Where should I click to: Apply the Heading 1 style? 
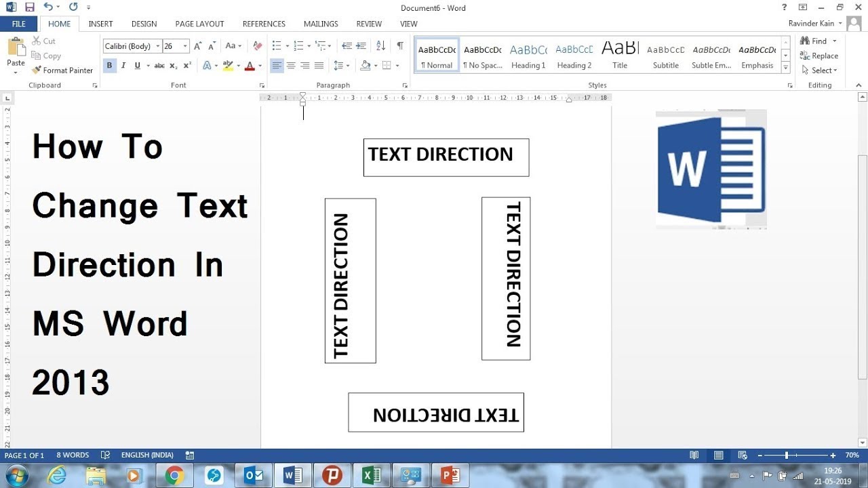[x=528, y=55]
